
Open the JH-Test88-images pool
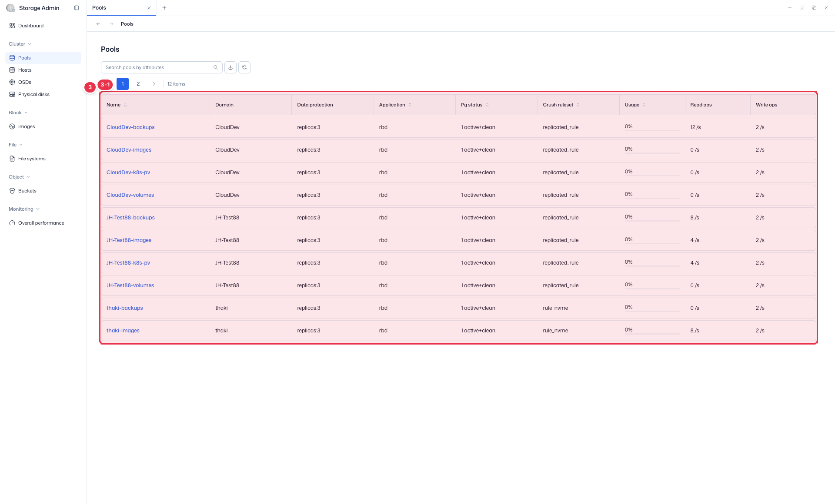click(129, 240)
